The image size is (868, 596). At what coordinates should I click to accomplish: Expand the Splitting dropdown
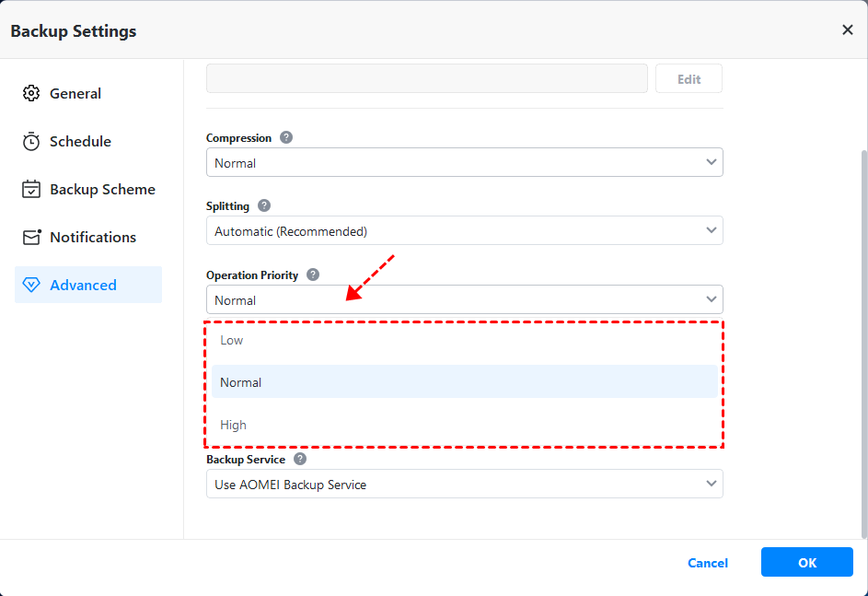pos(464,230)
